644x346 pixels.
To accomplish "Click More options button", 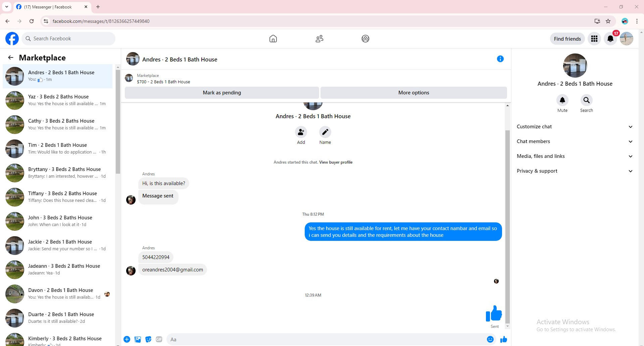I will (x=414, y=93).
